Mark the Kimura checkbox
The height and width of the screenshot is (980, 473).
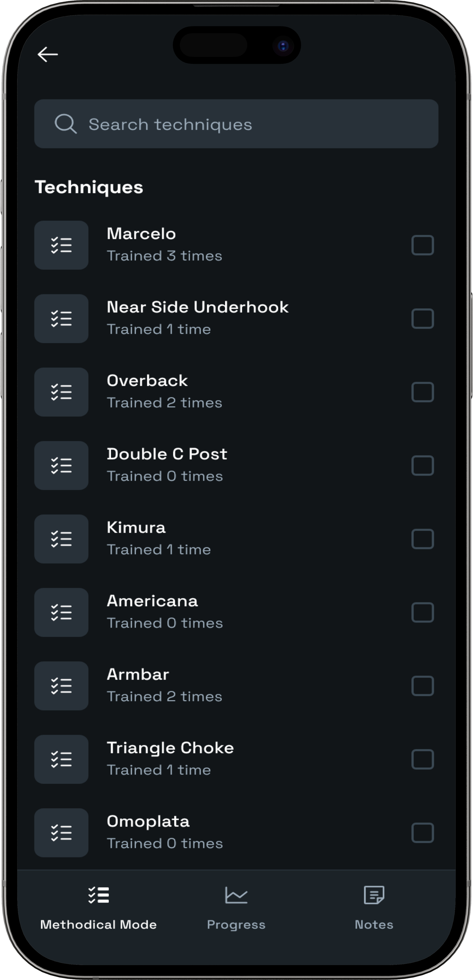pos(422,539)
